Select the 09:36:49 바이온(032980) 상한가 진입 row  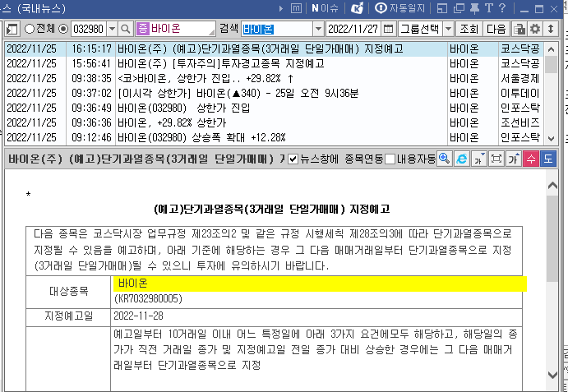(274, 108)
